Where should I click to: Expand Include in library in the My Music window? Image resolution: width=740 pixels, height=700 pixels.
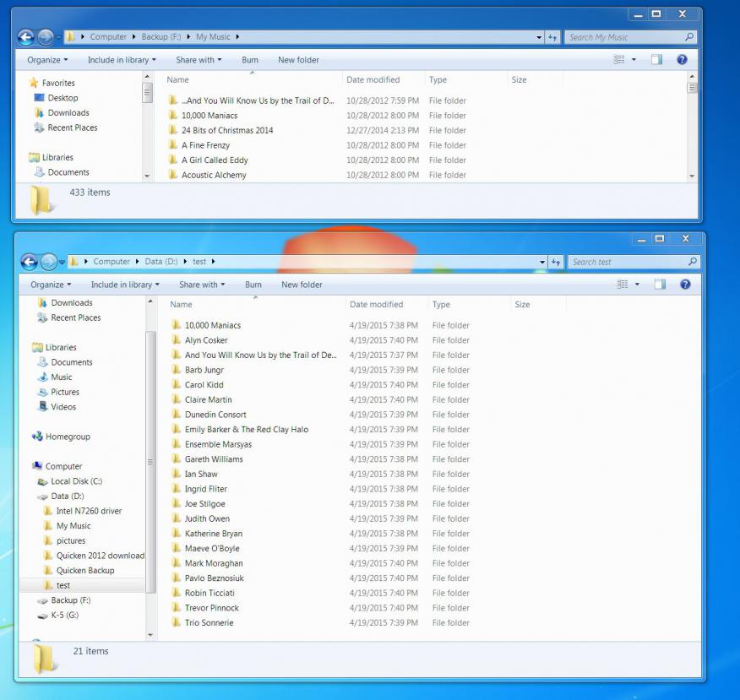point(122,60)
